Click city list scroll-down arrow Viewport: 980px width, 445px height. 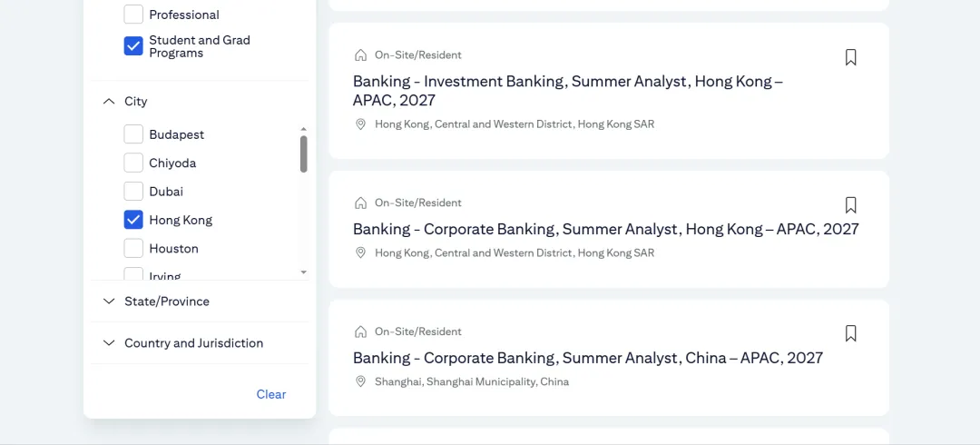pos(304,272)
